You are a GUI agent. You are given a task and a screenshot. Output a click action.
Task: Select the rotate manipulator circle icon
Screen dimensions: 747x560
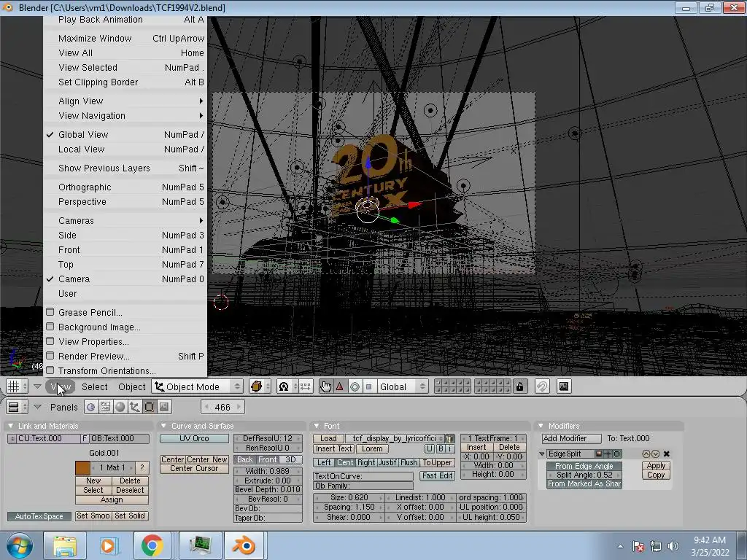(355, 386)
